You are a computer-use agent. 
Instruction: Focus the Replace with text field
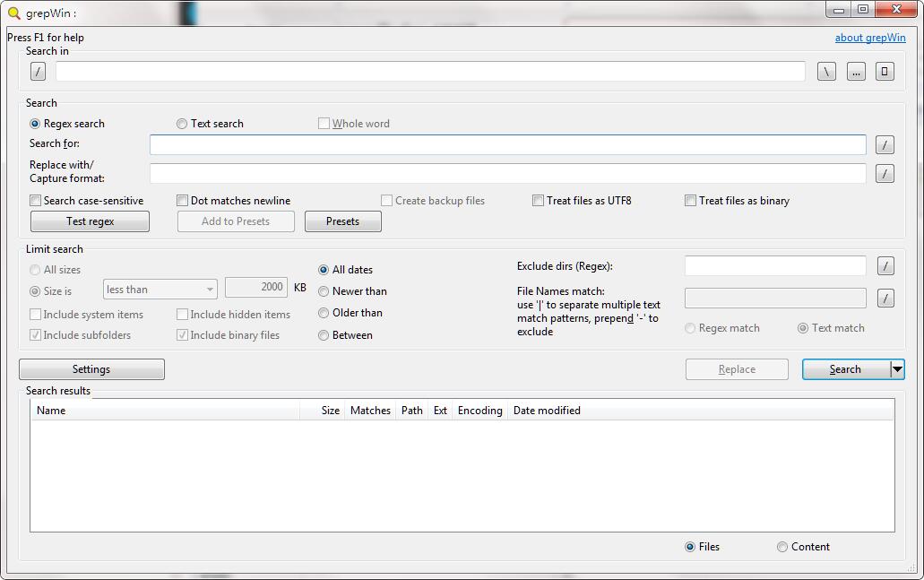coord(508,173)
